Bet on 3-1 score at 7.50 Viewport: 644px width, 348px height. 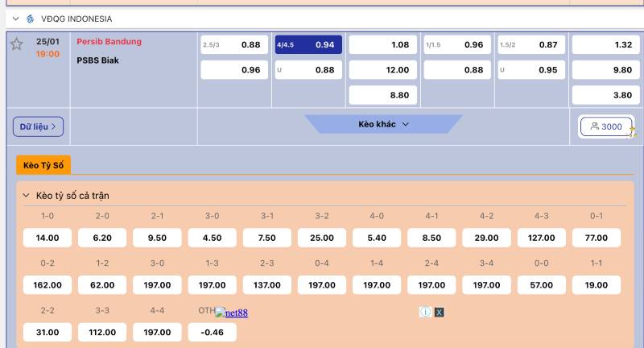coord(267,238)
